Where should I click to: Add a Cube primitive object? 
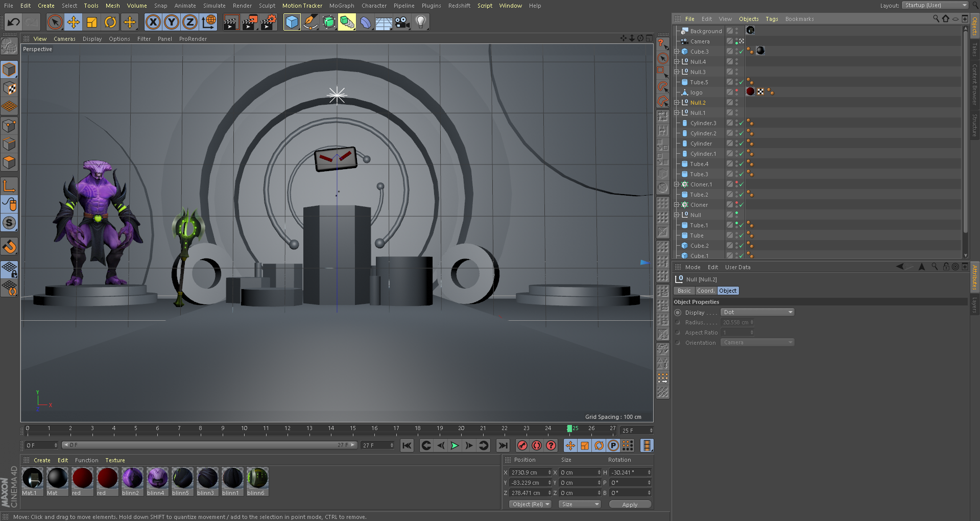[292, 22]
